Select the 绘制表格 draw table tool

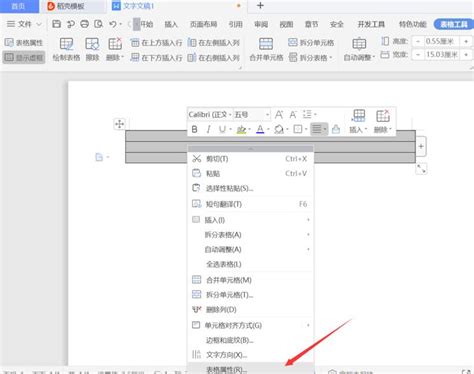pos(66,49)
